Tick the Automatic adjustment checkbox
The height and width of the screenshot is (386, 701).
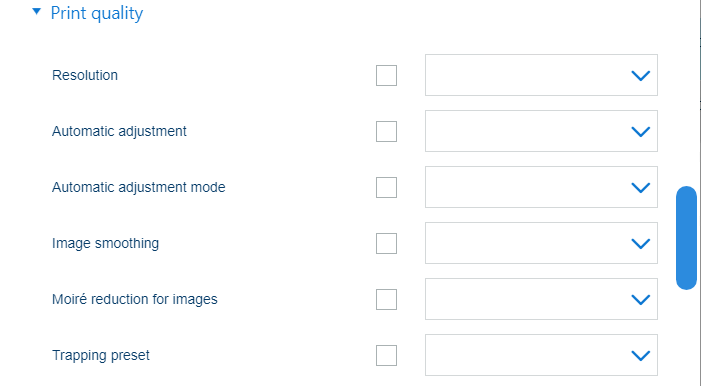coord(386,131)
